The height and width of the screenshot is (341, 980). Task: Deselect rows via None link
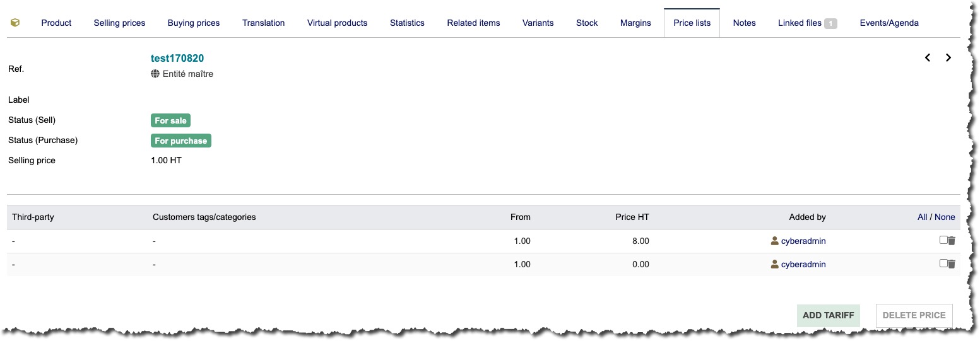coord(945,217)
